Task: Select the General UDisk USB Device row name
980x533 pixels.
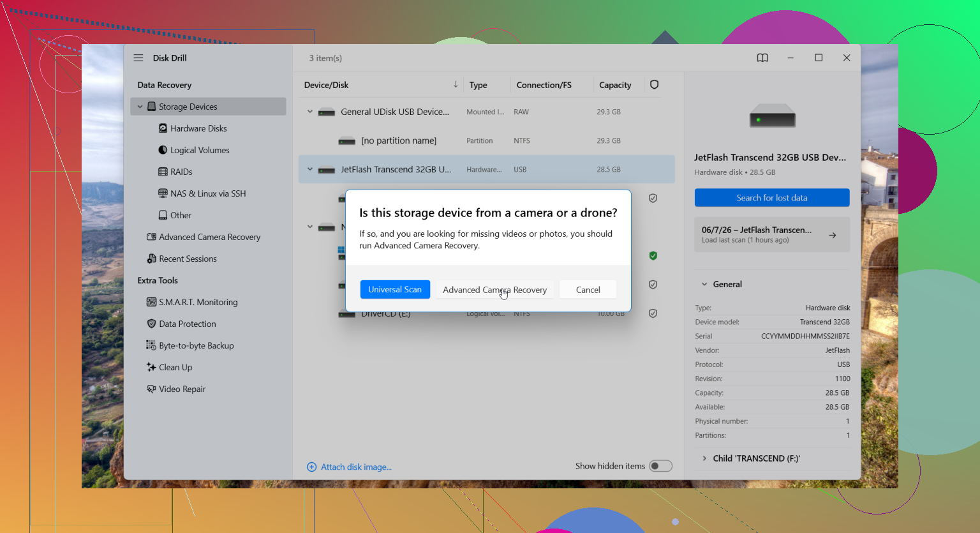Action: [395, 112]
